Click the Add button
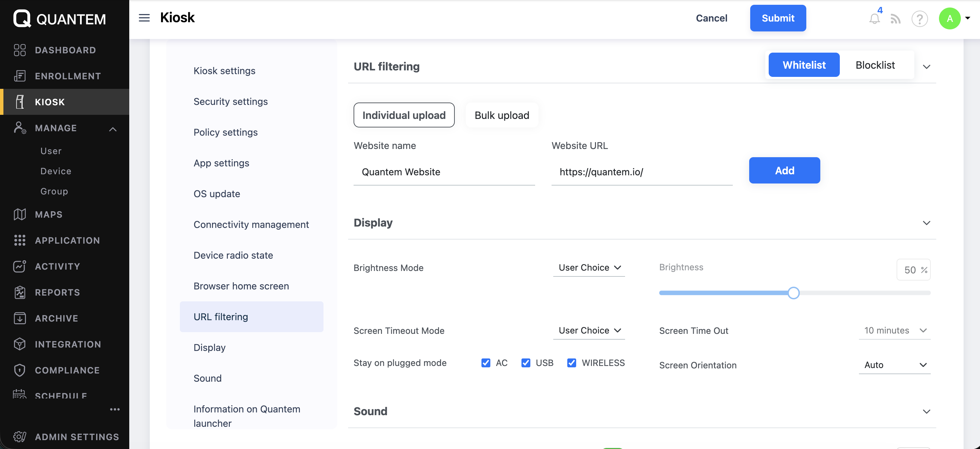The height and width of the screenshot is (449, 980). pyautogui.click(x=784, y=170)
